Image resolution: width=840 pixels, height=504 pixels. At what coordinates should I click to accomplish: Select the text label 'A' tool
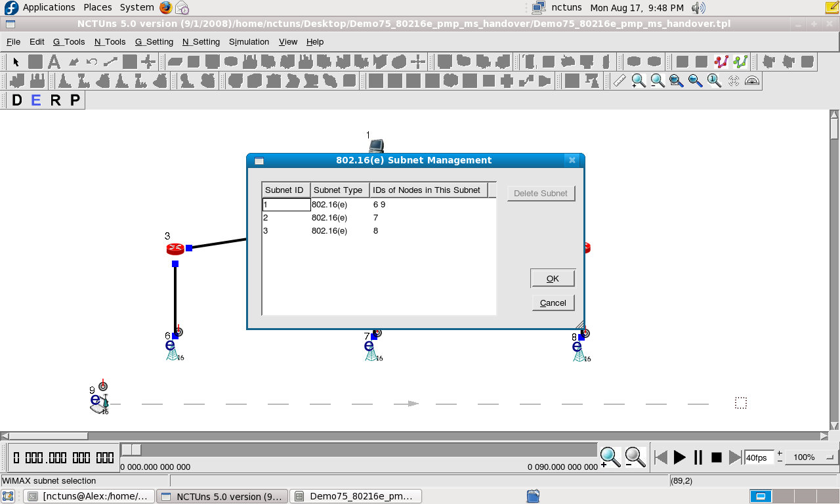54,62
